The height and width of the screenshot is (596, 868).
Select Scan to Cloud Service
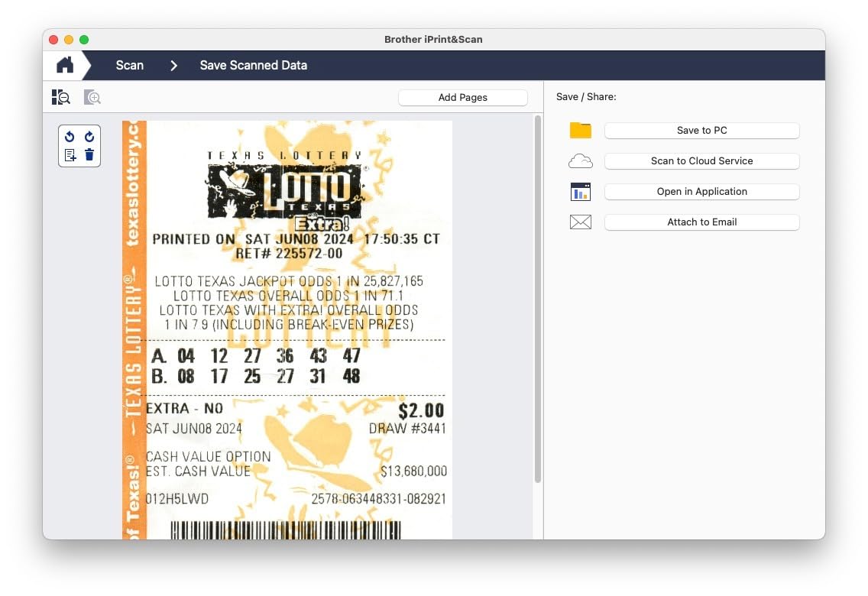point(701,161)
